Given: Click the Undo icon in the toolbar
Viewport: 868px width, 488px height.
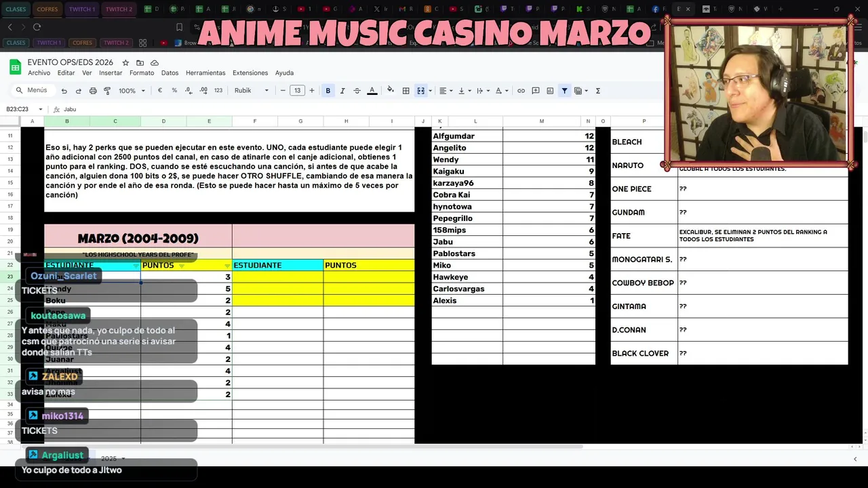Looking at the screenshot, I should pyautogui.click(x=64, y=91).
